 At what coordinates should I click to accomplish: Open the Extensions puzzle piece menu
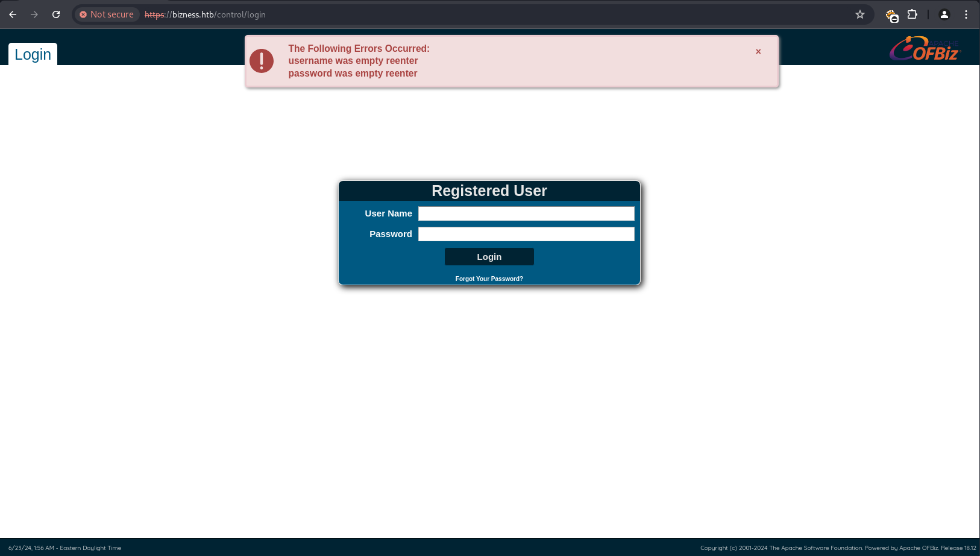912,14
